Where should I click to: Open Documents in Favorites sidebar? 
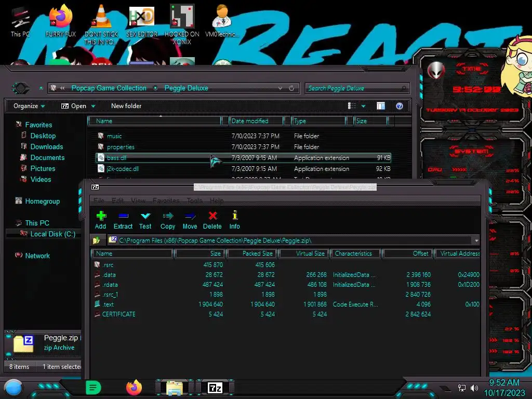pyautogui.click(x=47, y=157)
